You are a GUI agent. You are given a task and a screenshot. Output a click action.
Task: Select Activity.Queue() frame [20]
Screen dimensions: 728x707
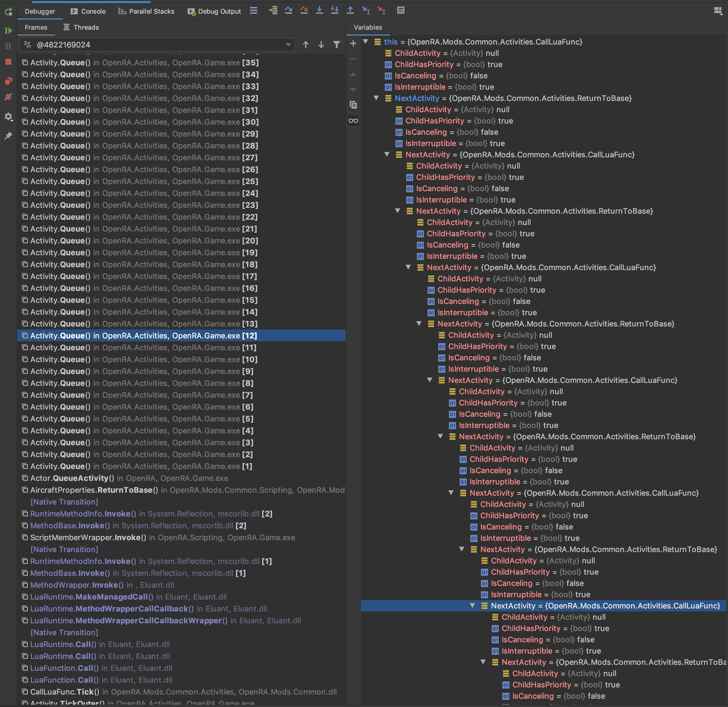144,241
